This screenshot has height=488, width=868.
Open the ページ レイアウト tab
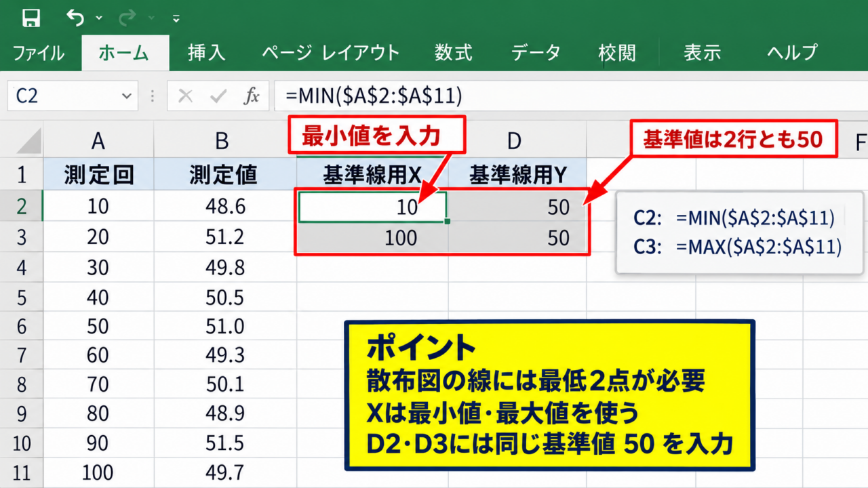330,53
